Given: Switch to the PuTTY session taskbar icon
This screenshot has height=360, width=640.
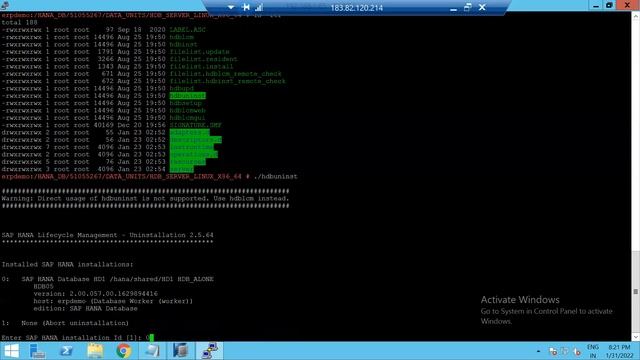Looking at the screenshot, I should [x=210, y=351].
